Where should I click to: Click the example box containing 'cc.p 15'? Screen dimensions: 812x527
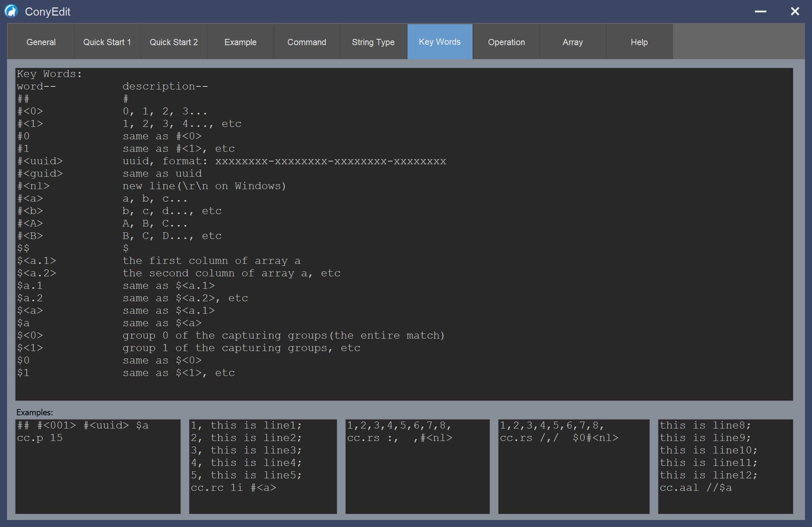[x=98, y=466]
